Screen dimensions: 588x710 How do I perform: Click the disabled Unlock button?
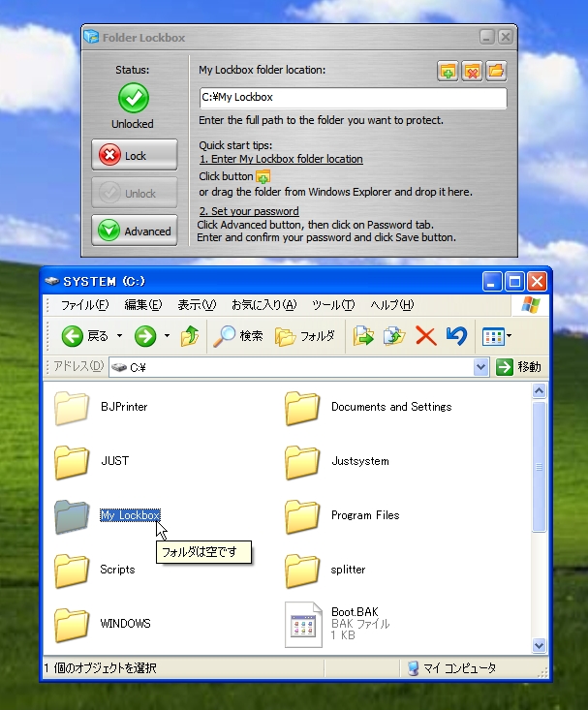pyautogui.click(x=135, y=193)
